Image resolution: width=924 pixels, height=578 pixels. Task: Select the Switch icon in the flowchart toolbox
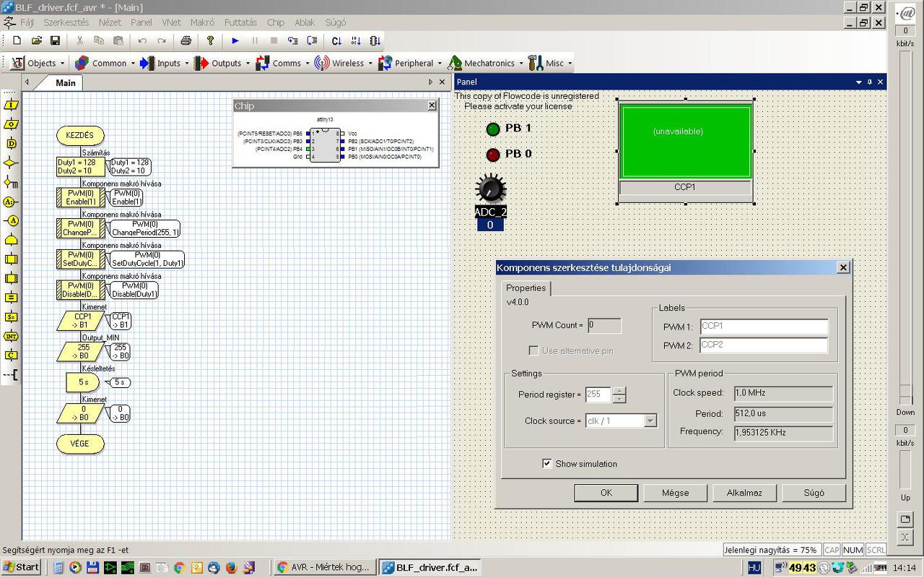(x=11, y=182)
